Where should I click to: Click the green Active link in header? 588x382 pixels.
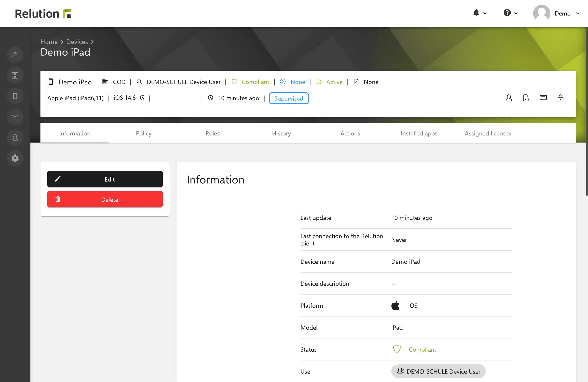pyautogui.click(x=334, y=82)
